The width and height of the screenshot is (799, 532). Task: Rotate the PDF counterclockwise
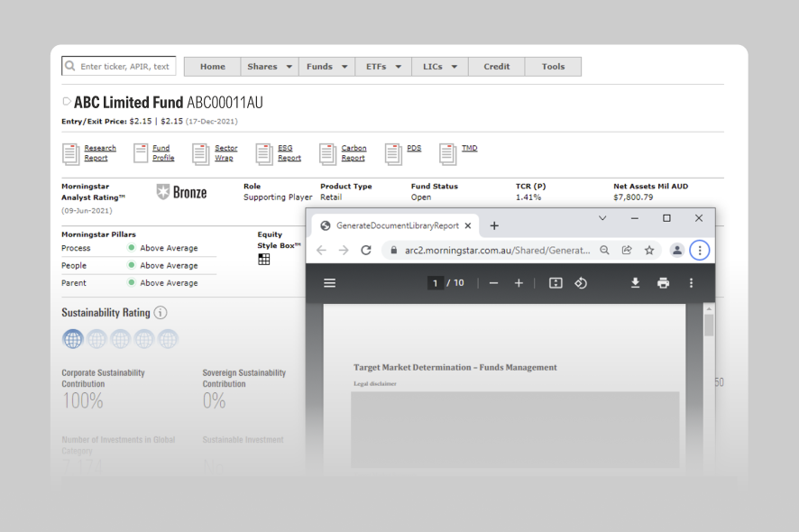[581, 283]
